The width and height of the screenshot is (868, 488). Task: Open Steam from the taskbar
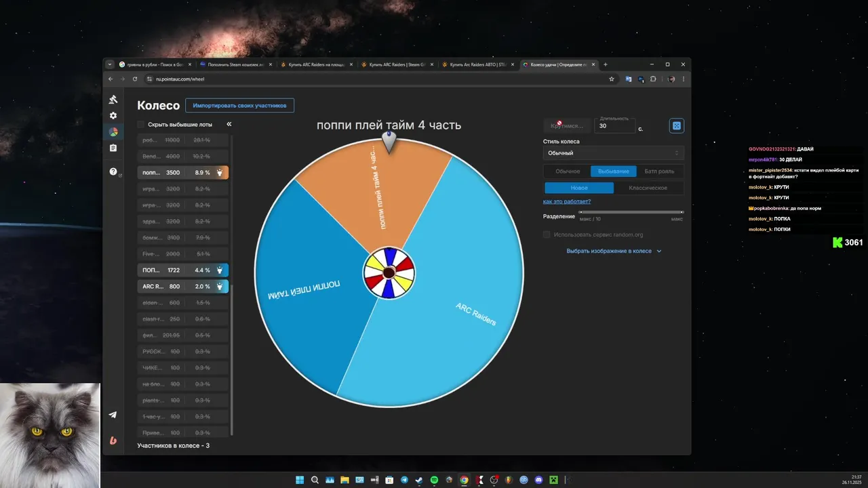point(419,480)
